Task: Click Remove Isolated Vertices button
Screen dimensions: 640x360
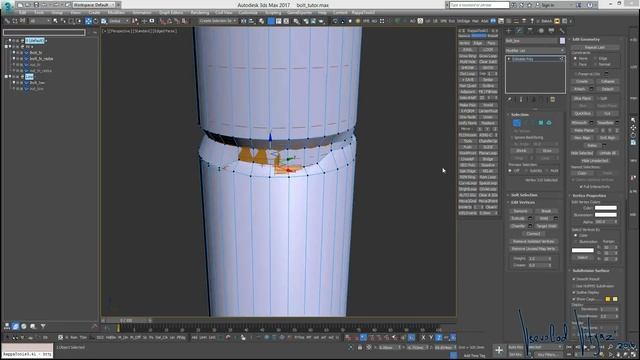Action: (x=533, y=241)
